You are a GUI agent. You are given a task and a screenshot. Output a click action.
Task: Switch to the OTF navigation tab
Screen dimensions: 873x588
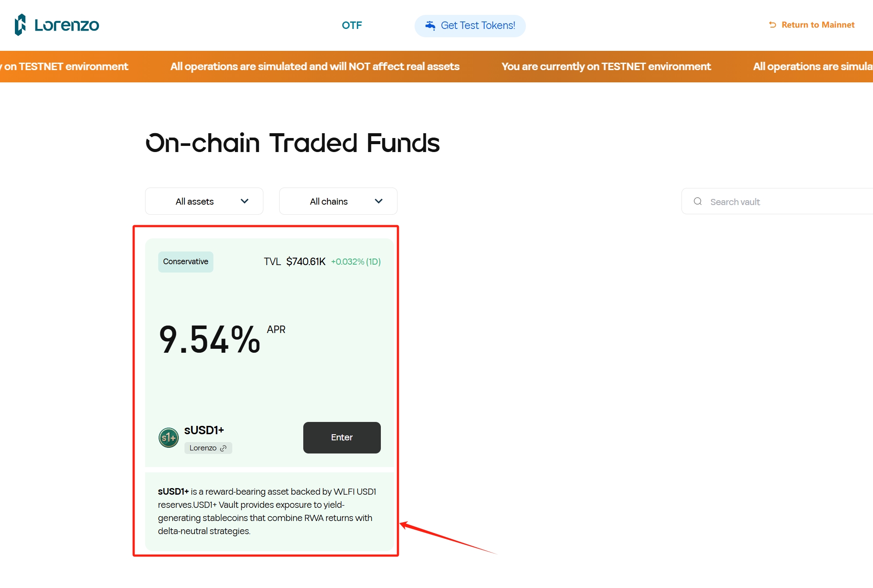[352, 25]
